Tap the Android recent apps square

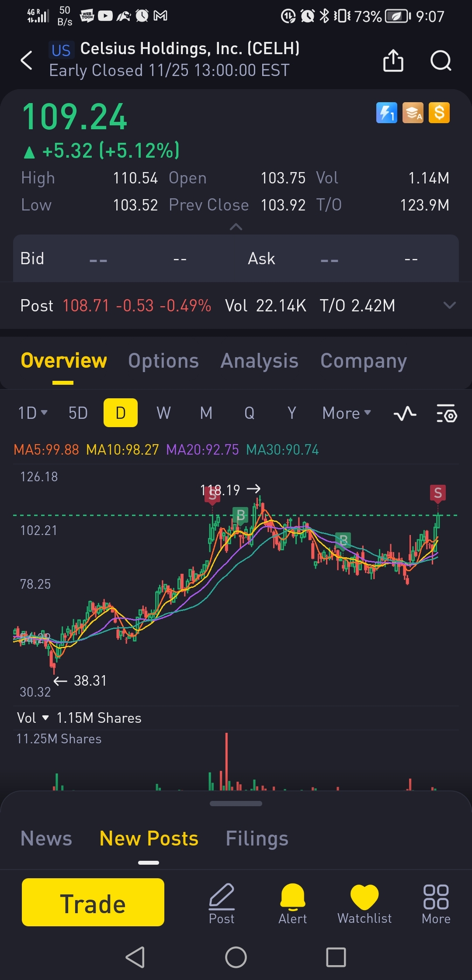[336, 957]
